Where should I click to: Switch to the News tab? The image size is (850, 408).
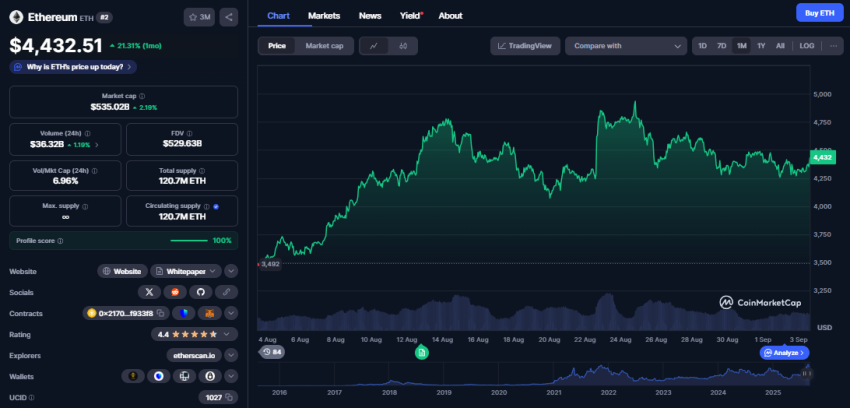pyautogui.click(x=370, y=16)
